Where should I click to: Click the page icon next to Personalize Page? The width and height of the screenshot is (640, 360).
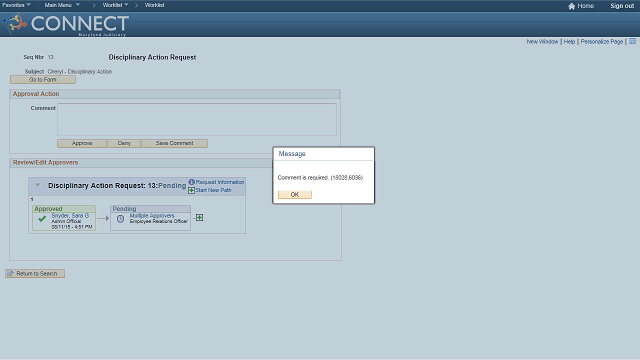tap(633, 41)
